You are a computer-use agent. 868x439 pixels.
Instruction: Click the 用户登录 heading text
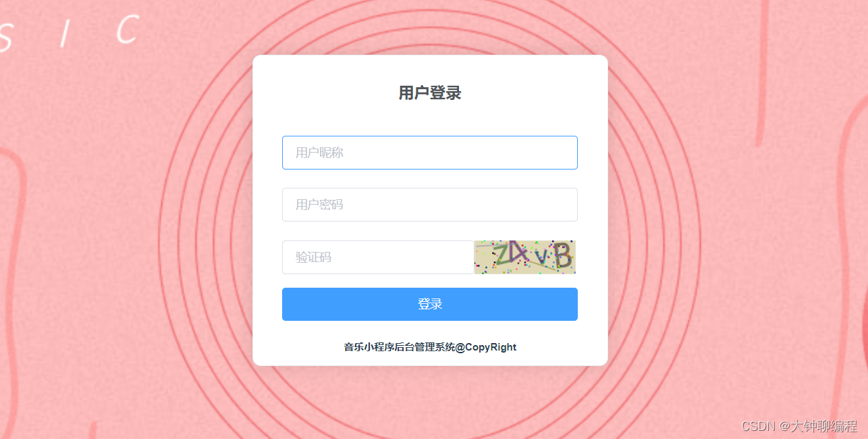tap(429, 93)
